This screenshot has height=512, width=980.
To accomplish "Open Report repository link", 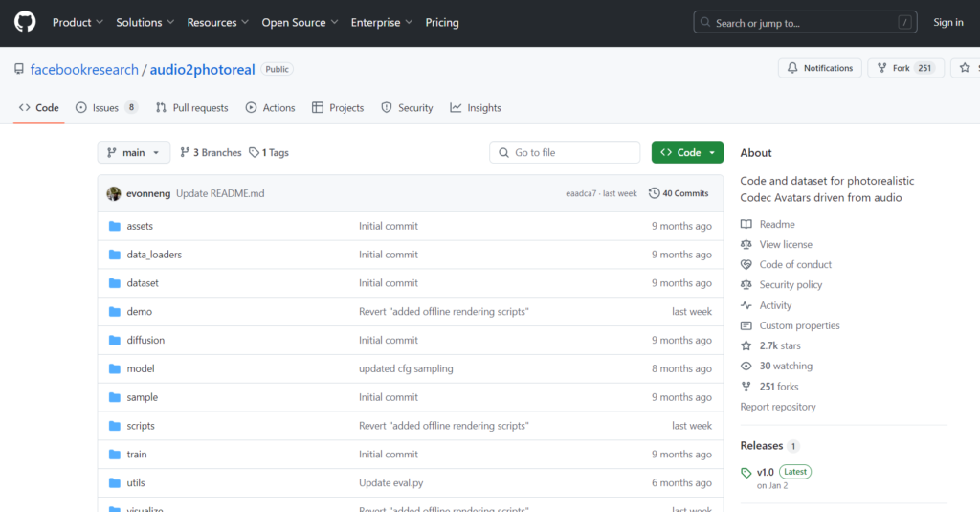I will (778, 407).
